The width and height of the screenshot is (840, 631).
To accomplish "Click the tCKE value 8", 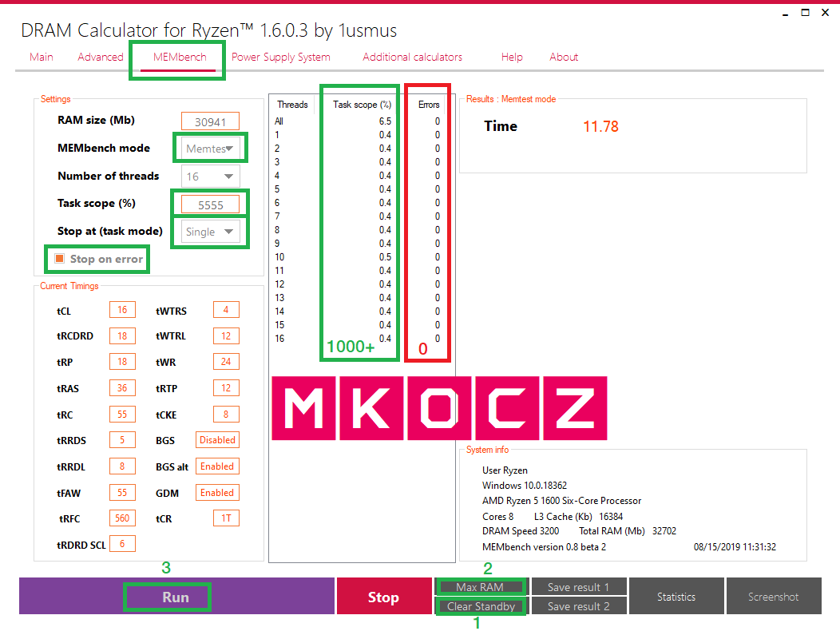I will [x=226, y=414].
